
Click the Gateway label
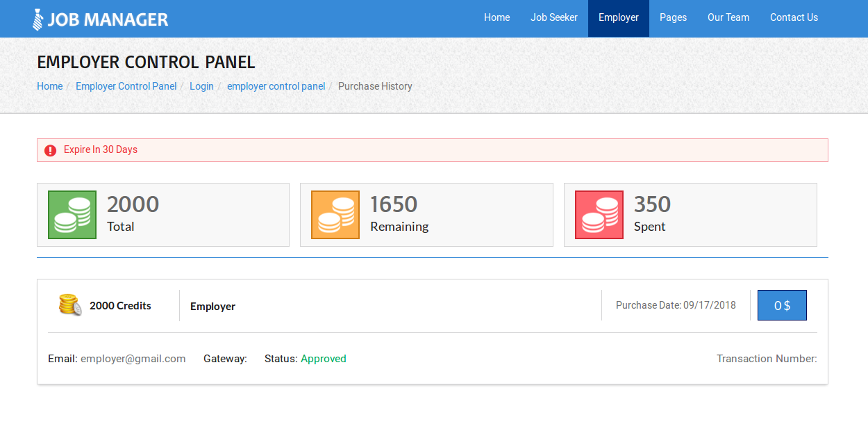point(225,359)
